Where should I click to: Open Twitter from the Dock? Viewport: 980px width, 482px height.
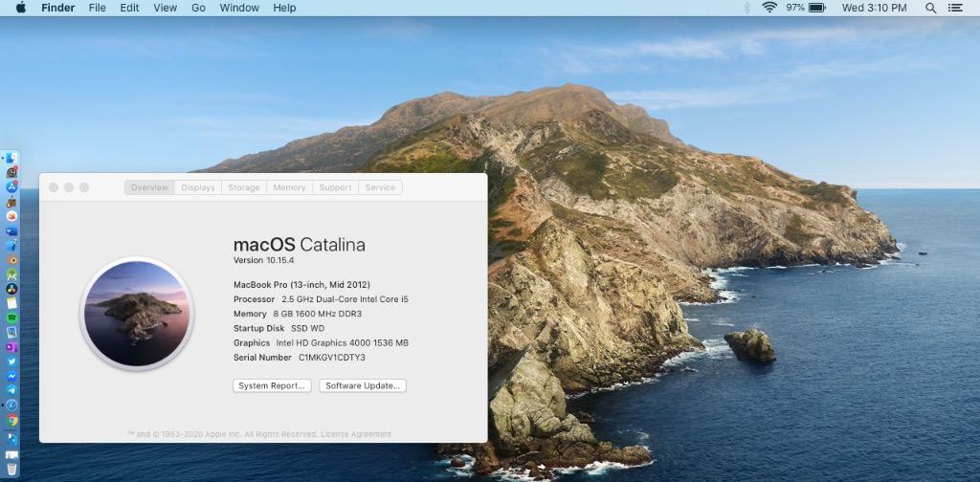click(11, 361)
